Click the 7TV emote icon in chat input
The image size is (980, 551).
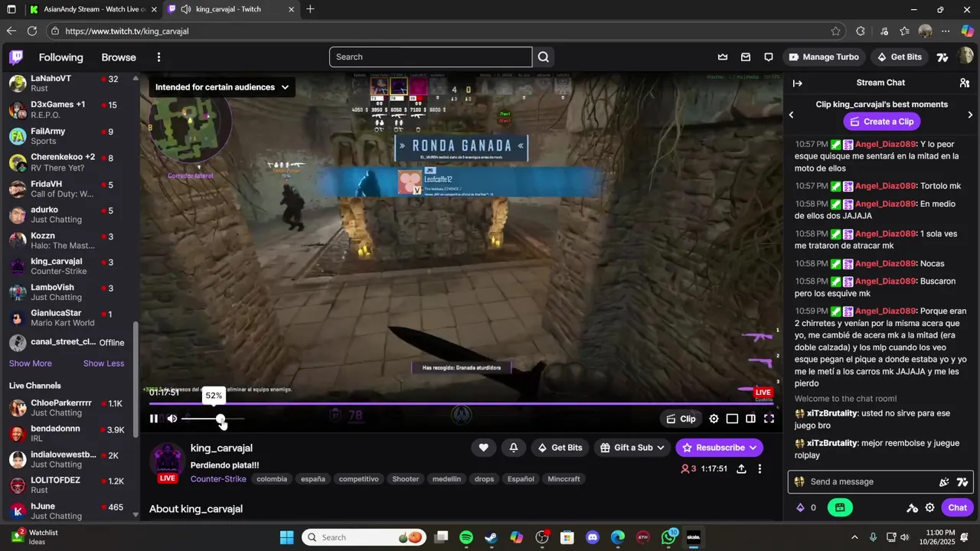click(962, 482)
